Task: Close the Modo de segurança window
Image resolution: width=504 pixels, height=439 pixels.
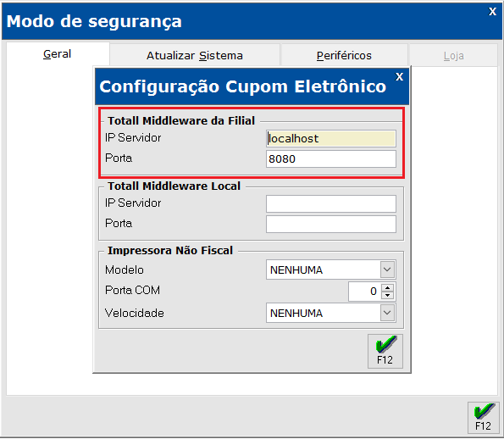Action: (x=492, y=12)
